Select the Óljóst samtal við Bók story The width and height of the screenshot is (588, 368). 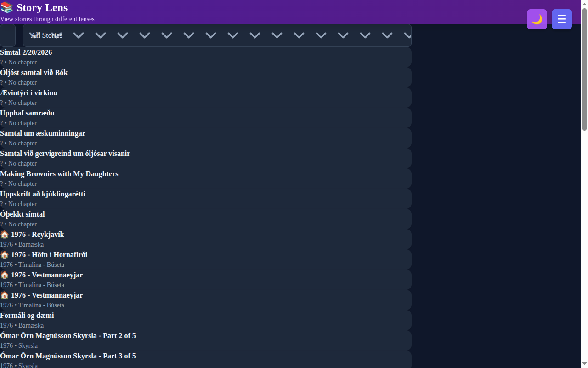coord(34,73)
